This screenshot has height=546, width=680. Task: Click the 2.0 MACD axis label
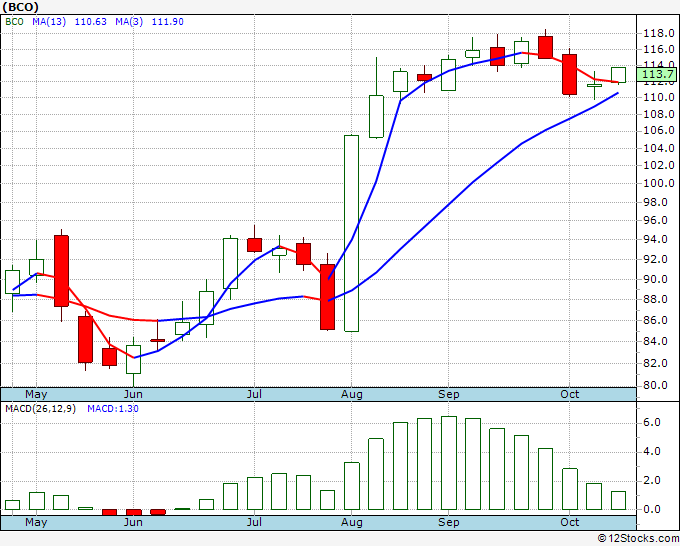coord(652,481)
